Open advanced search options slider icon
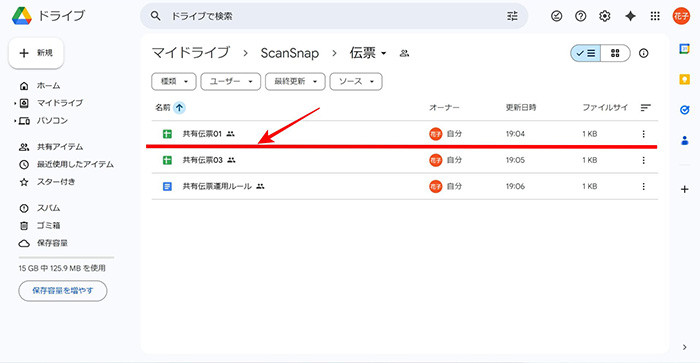The height and width of the screenshot is (363, 700). coord(512,16)
